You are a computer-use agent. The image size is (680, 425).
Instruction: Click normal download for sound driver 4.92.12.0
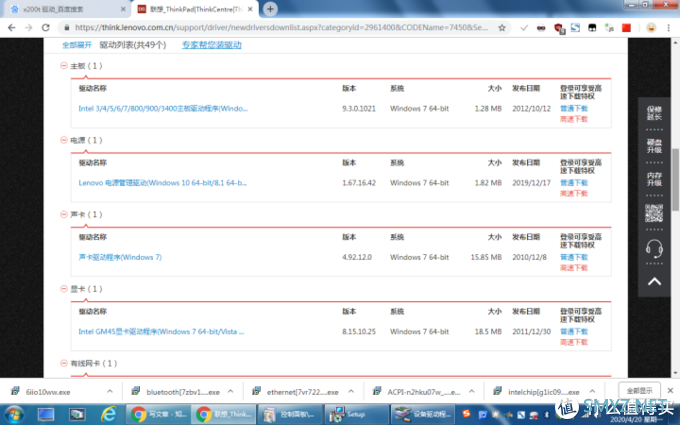tap(574, 257)
